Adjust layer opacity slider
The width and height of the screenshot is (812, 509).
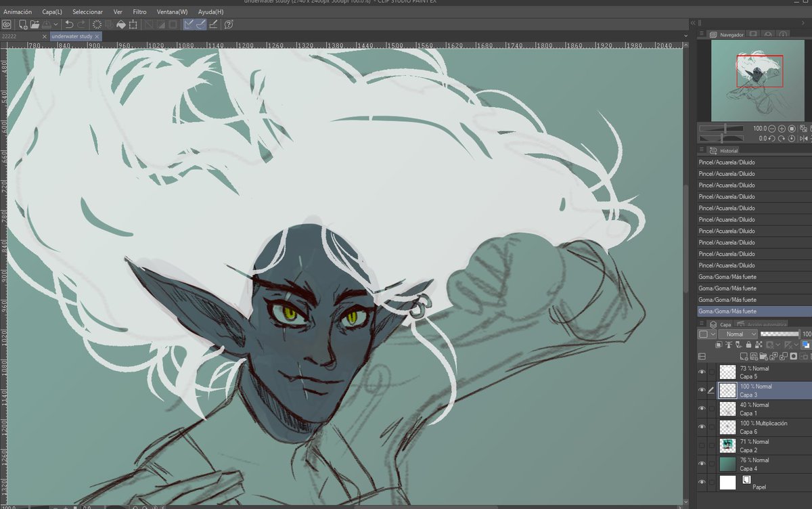coord(780,334)
